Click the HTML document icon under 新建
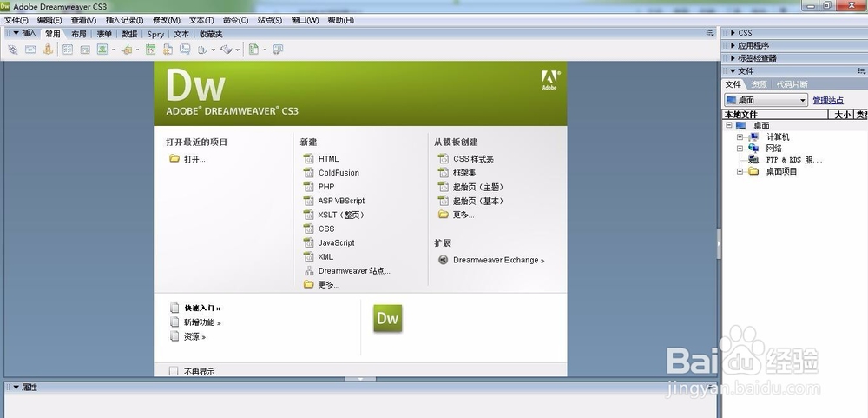 tap(309, 158)
